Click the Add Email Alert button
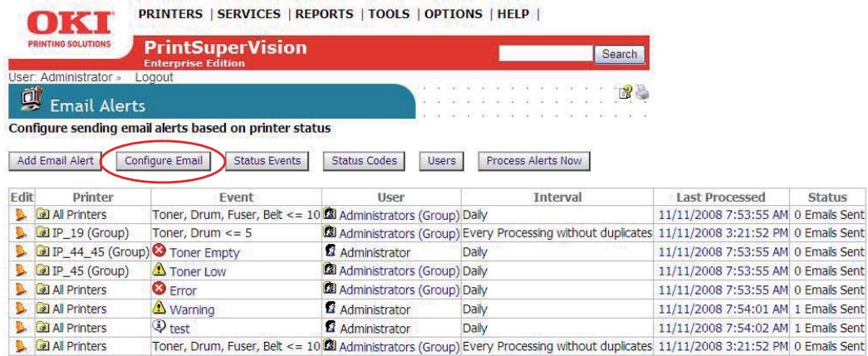 point(56,161)
